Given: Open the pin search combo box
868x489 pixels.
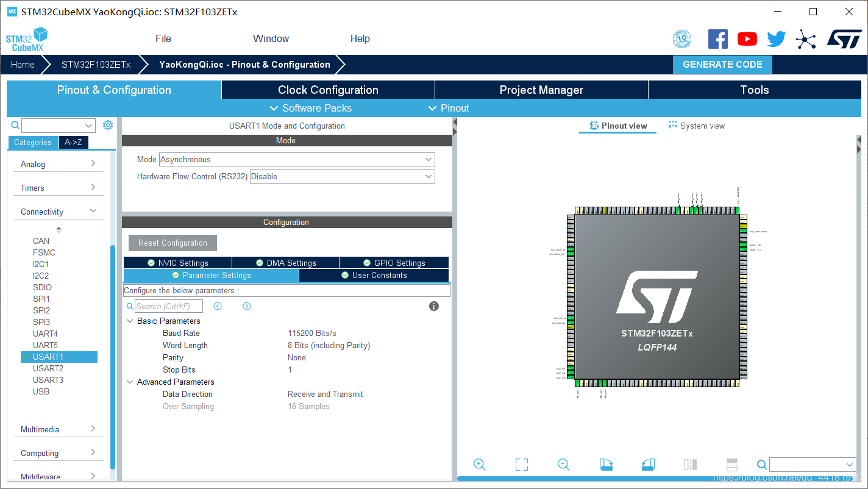Looking at the screenshot, I should pyautogui.click(x=813, y=465).
